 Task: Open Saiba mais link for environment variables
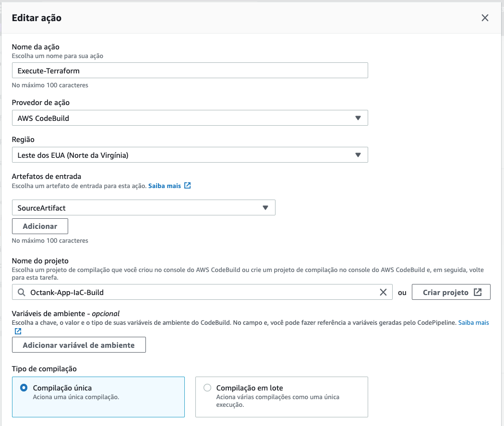point(473,323)
